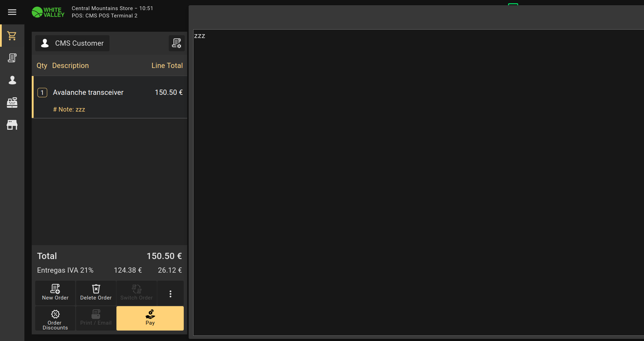The width and height of the screenshot is (644, 341).
Task: Open the hamburger main menu
Action: pyautogui.click(x=12, y=12)
